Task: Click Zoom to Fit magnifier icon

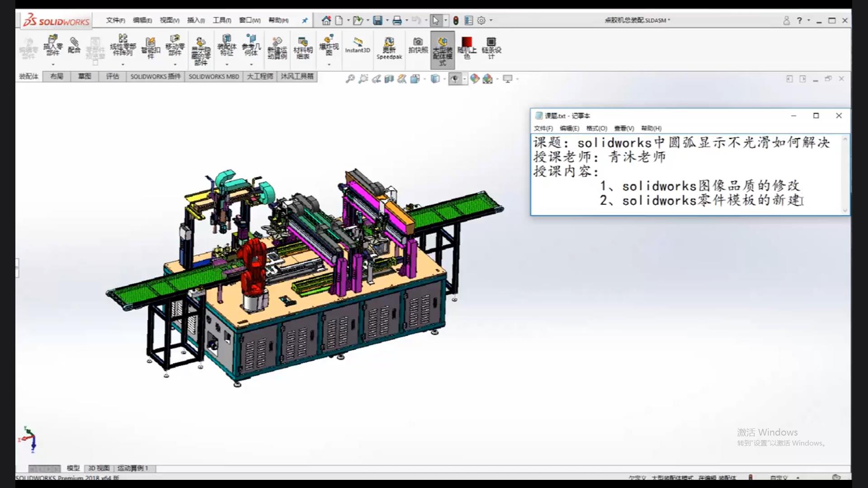Action: [x=350, y=79]
